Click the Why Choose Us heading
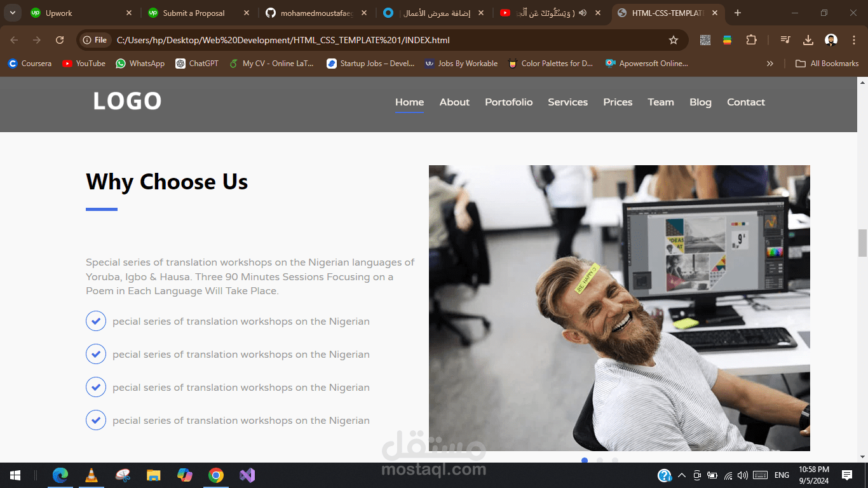 coord(167,182)
